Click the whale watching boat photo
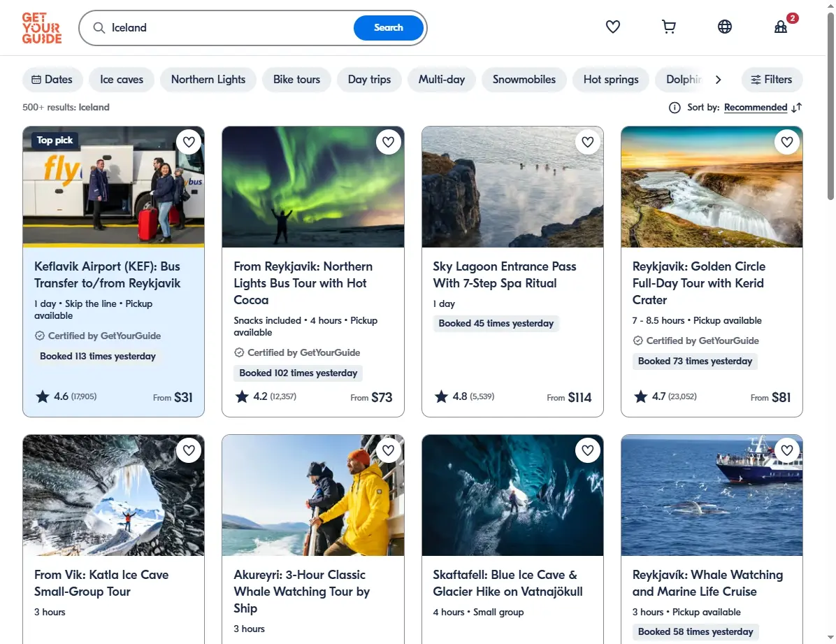This screenshot has width=836, height=644. [712, 495]
